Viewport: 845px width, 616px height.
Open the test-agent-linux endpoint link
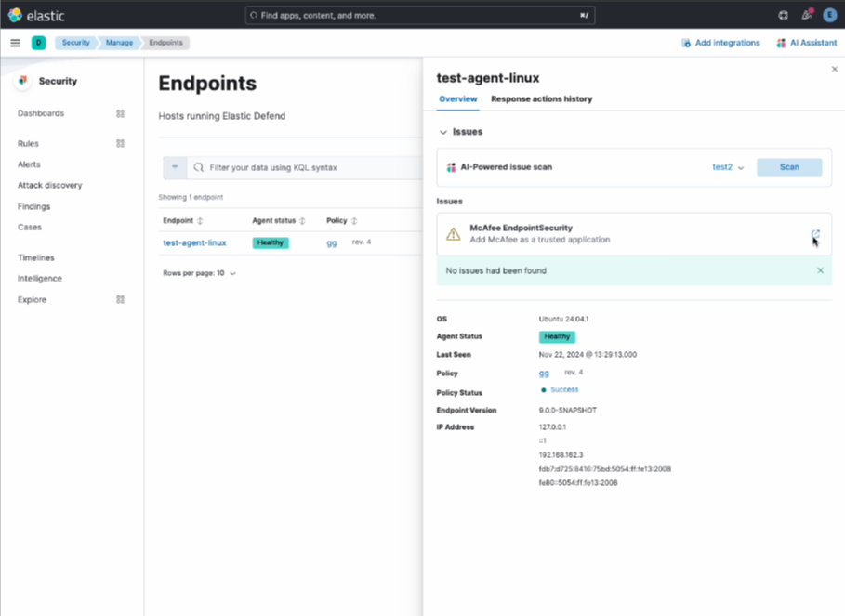pyautogui.click(x=194, y=242)
